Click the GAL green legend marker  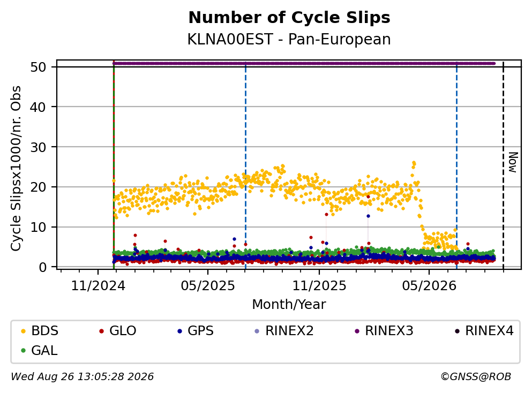(23, 351)
